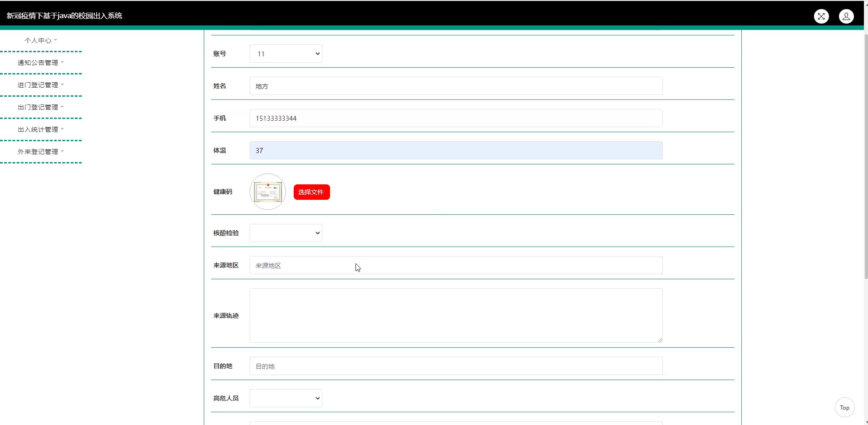The width and height of the screenshot is (868, 425).
Task: Click the 来源轨迹 field label
Action: coord(226,316)
